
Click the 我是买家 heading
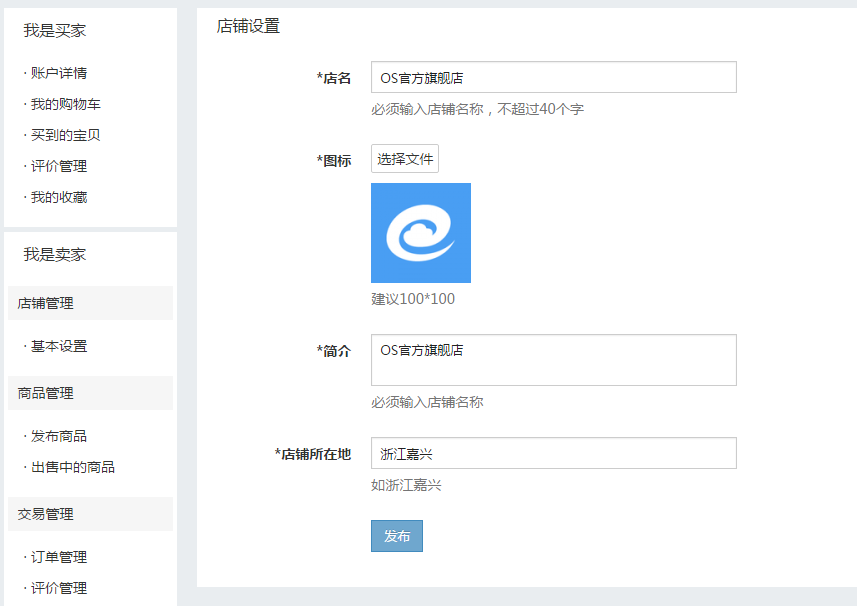click(55, 31)
